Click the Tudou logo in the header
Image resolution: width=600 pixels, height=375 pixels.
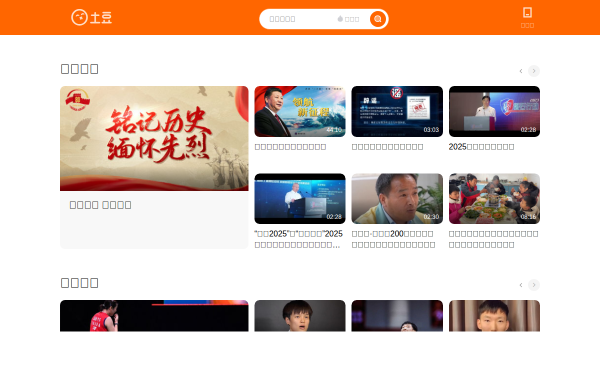[x=91, y=18]
